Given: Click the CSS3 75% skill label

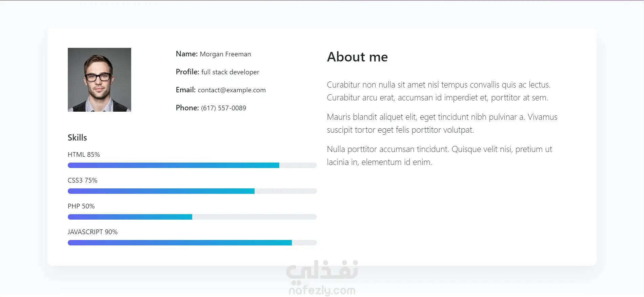Looking at the screenshot, I should pyautogui.click(x=82, y=180).
